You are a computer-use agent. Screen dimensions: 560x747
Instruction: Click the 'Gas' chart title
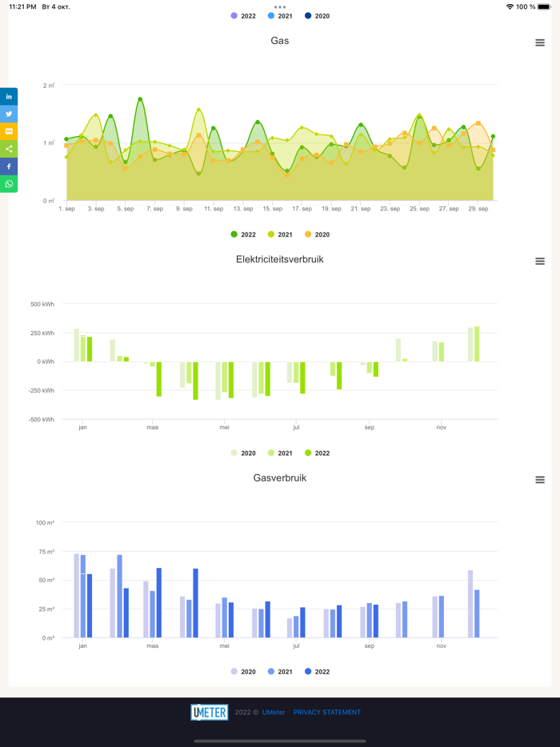click(280, 41)
